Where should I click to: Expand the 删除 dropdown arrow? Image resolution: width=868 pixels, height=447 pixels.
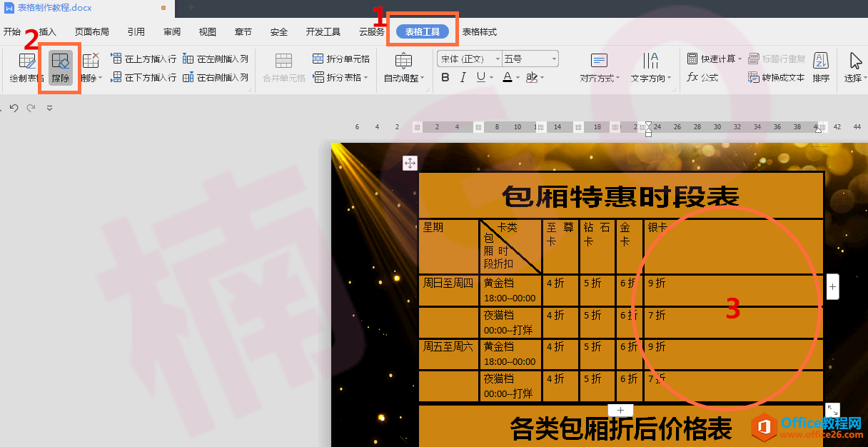coord(101,78)
